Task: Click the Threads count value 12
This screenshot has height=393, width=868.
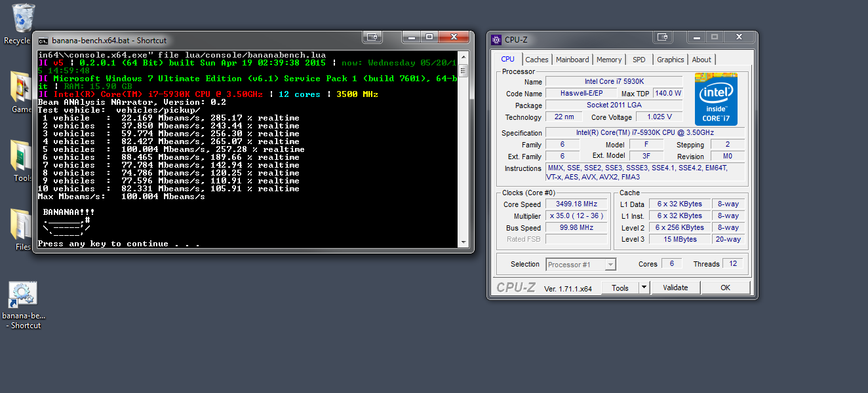Action: click(x=733, y=264)
